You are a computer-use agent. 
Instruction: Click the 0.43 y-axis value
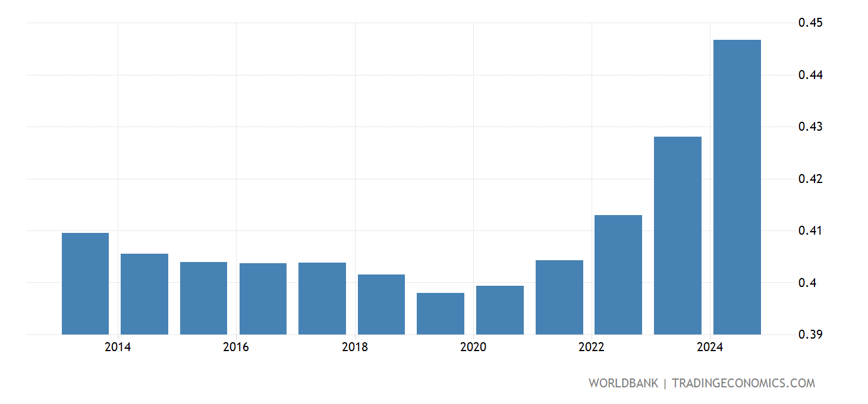(x=810, y=127)
